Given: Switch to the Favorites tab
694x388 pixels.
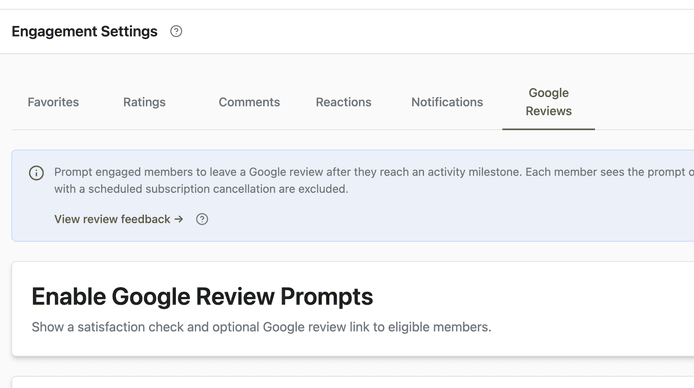Looking at the screenshot, I should tap(53, 102).
